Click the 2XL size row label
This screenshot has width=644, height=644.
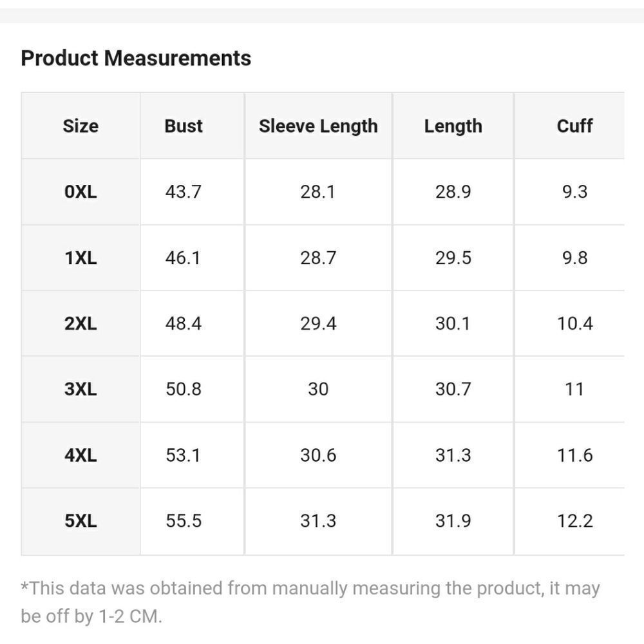coord(80,324)
